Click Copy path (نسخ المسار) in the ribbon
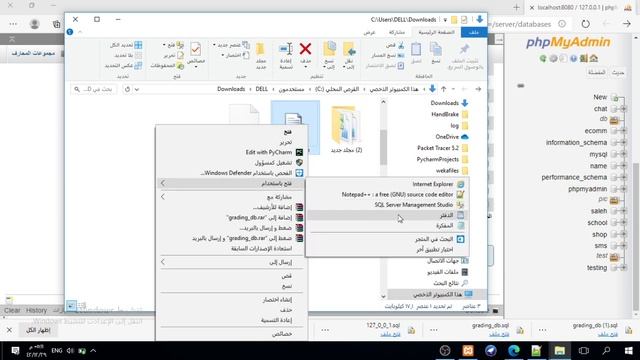This screenshot has width=640, height=360. click(387, 55)
